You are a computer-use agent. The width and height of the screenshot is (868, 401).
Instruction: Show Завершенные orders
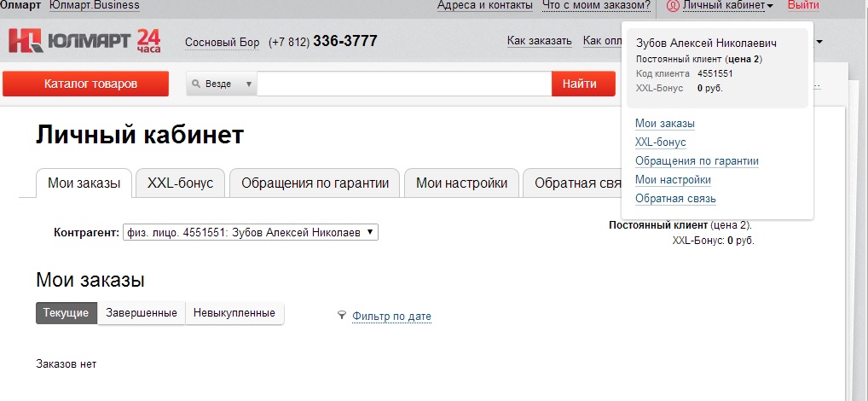(142, 313)
